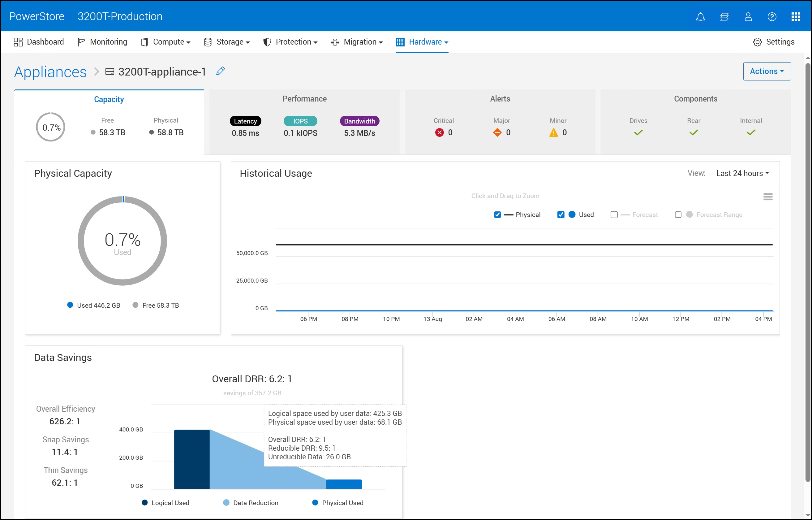
Task: Open the jobs stack icon
Action: pos(724,16)
